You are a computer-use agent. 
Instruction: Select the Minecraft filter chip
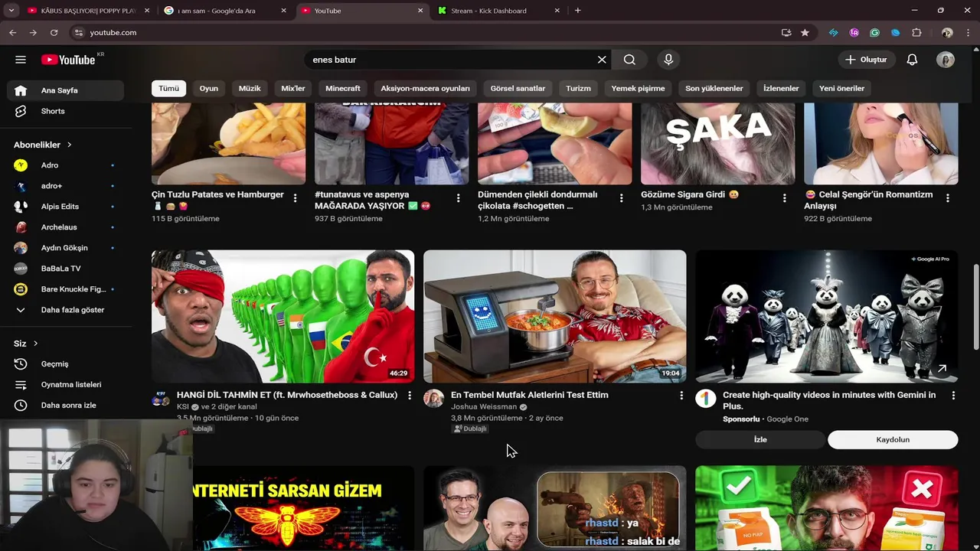point(343,88)
